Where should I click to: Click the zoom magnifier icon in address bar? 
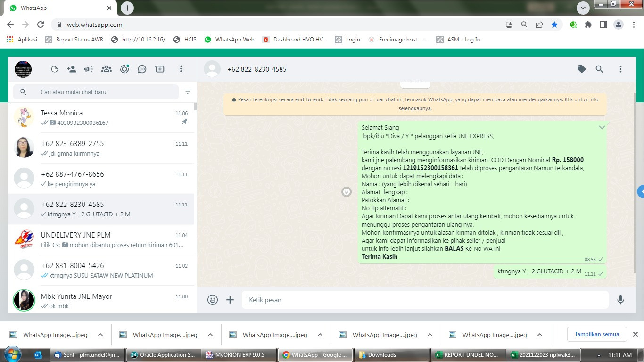pos(524,25)
